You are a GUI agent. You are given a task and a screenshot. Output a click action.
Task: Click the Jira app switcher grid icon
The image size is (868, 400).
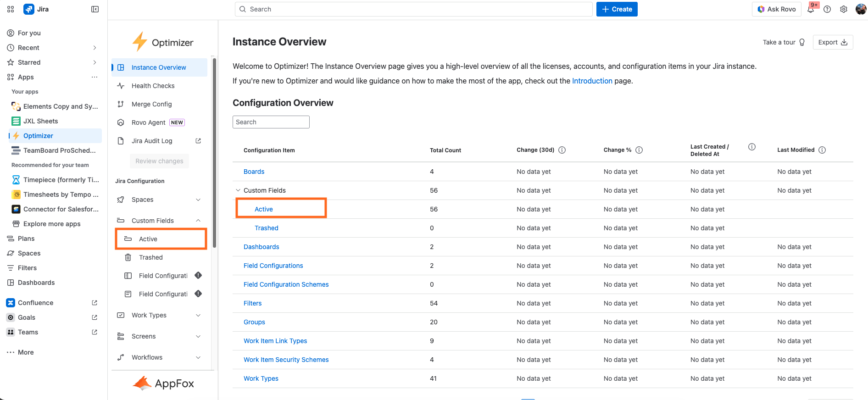[11, 9]
